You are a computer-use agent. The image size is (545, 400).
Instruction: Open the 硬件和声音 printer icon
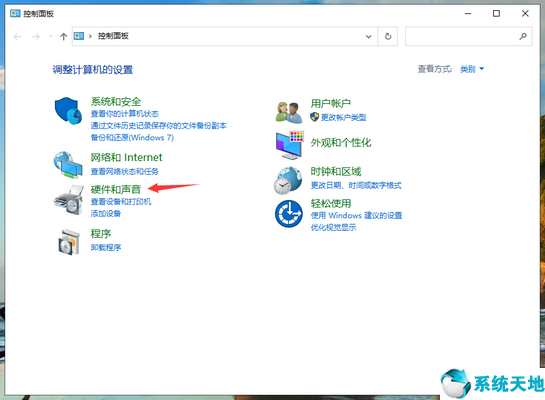coord(69,200)
